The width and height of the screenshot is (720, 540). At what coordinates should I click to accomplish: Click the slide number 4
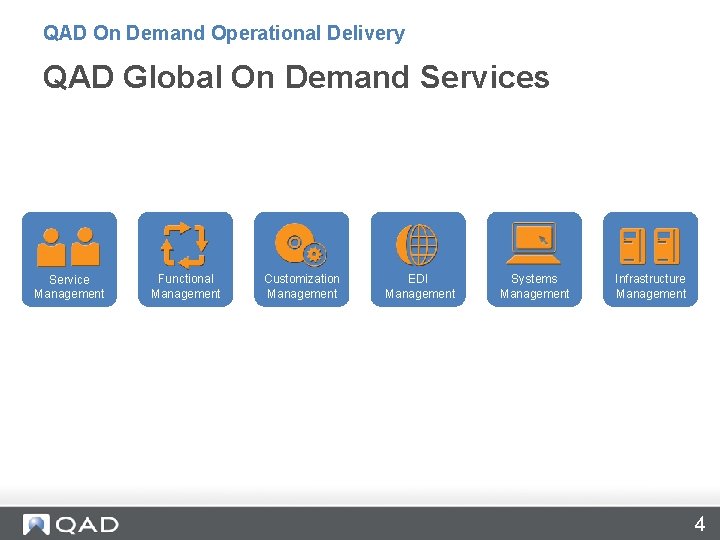pos(699,524)
